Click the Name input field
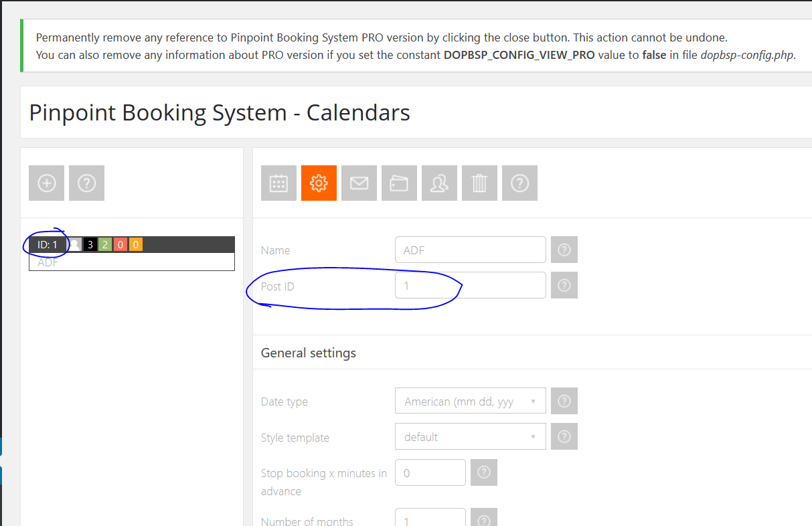 coord(471,250)
